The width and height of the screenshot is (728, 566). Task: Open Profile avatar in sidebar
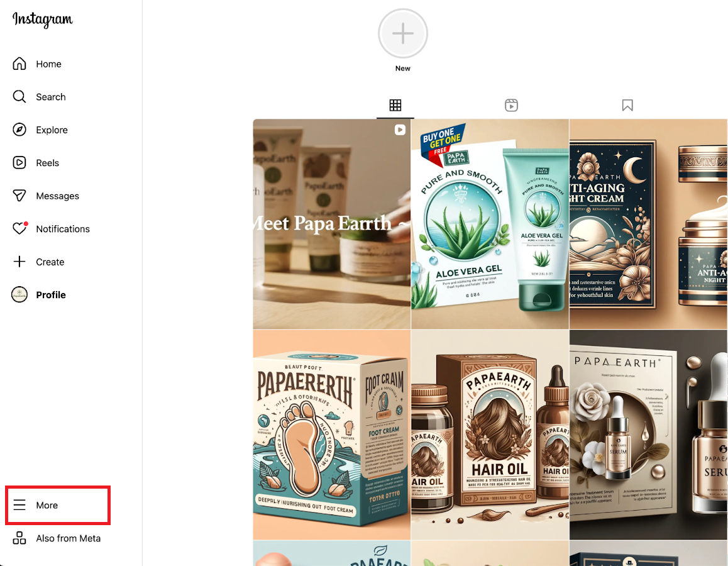pyautogui.click(x=19, y=294)
